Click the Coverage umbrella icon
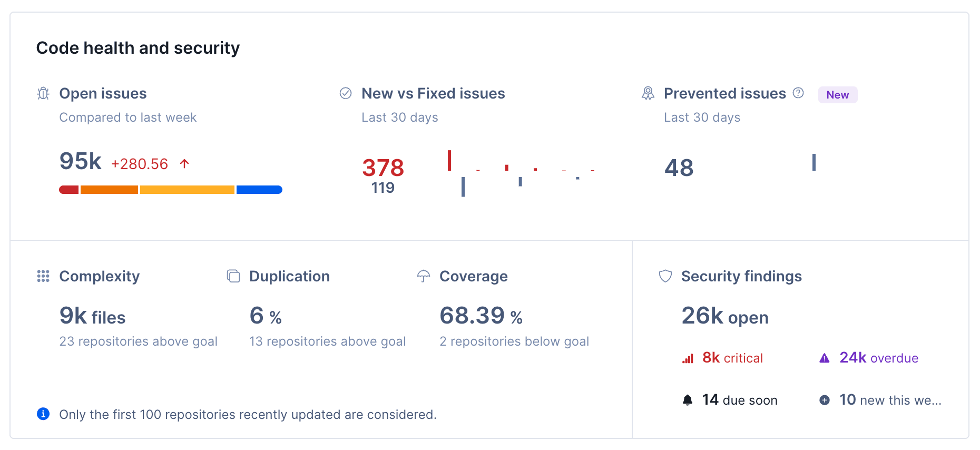Viewport: 980px width, 450px height. point(423,276)
